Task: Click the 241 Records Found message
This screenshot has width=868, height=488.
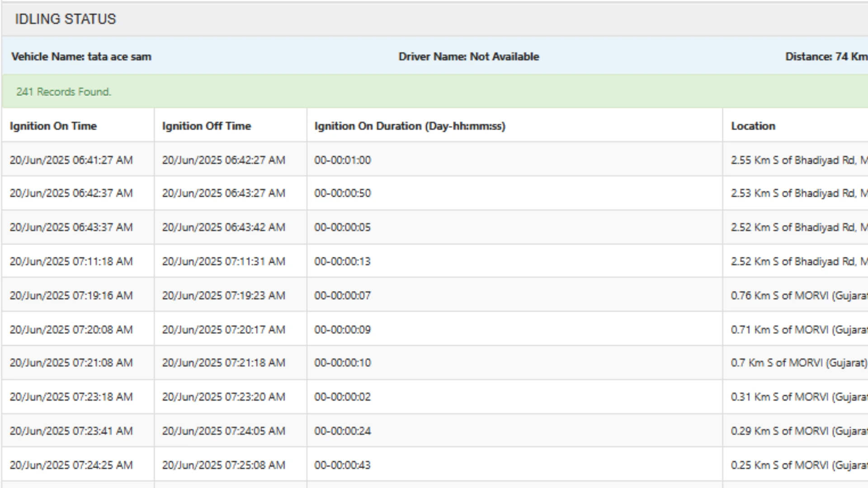Action: 64,92
